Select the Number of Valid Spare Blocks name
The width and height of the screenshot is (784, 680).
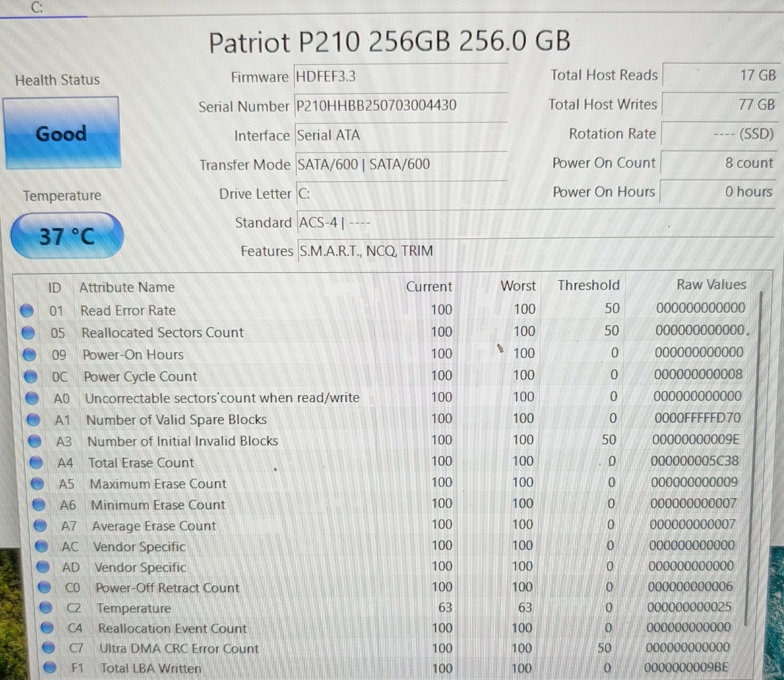(176, 420)
